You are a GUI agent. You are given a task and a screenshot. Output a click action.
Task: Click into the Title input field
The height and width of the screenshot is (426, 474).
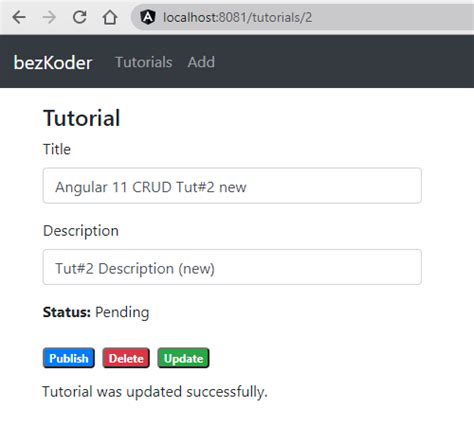coord(232,186)
